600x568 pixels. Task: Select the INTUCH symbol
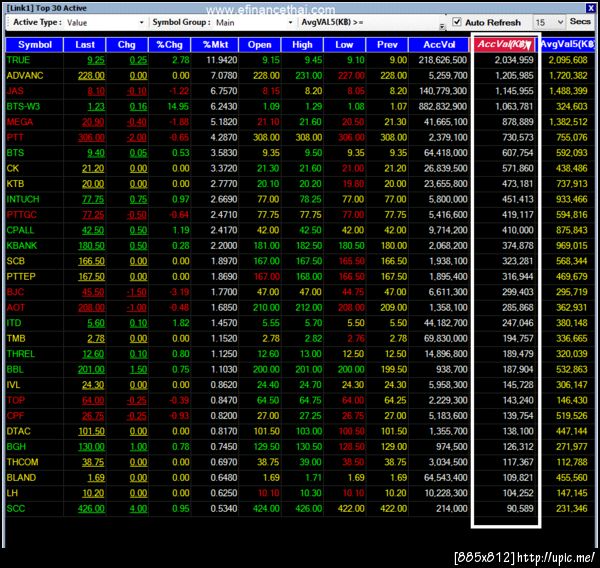tap(23, 199)
